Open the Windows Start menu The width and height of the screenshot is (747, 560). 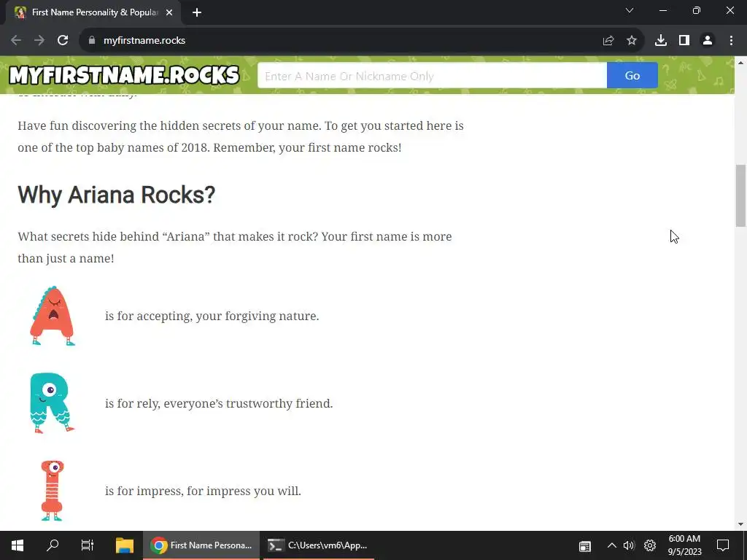click(18, 545)
